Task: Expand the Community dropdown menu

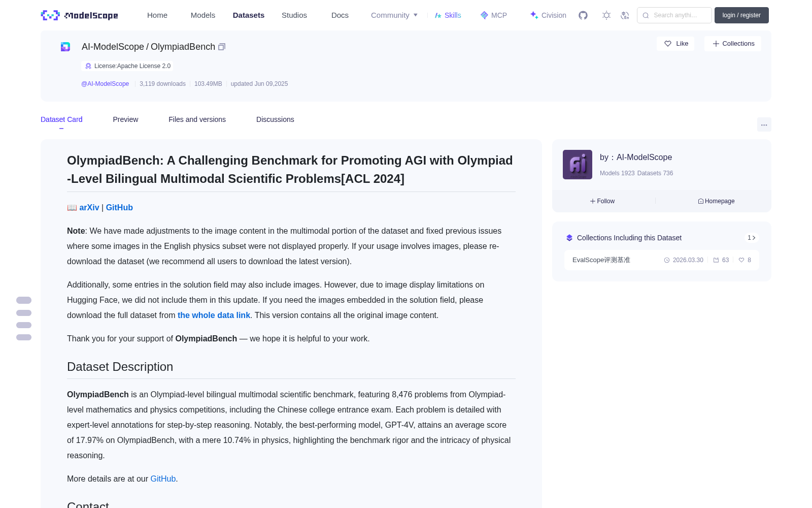Action: [x=394, y=15]
